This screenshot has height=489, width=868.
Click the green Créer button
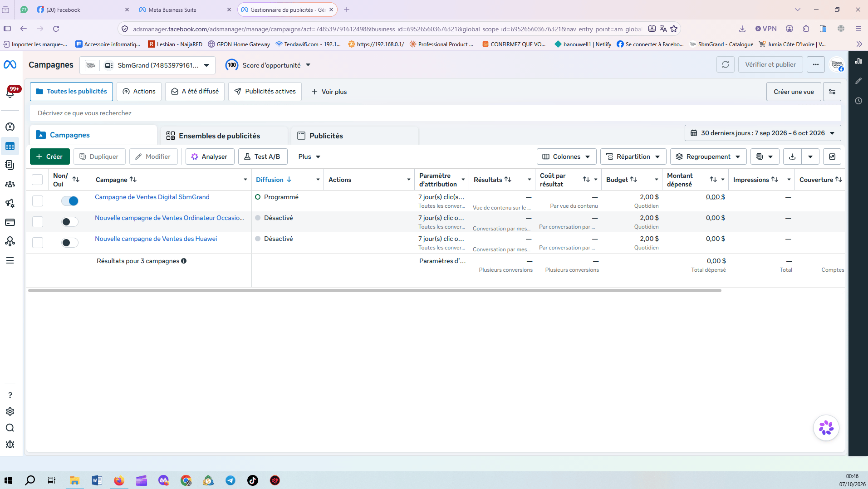click(50, 156)
